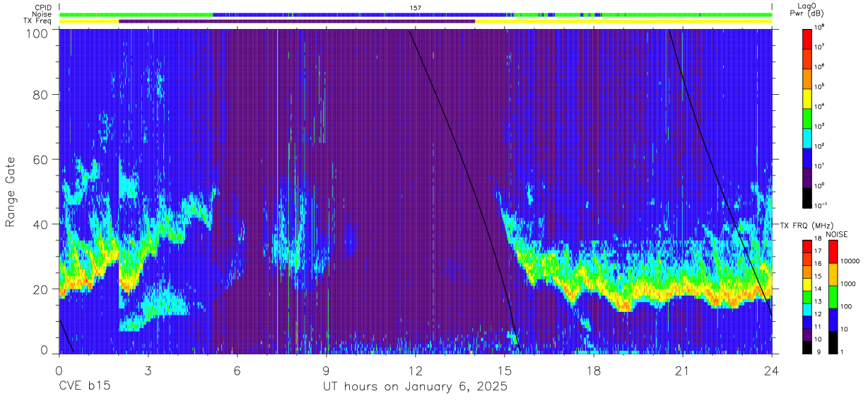This screenshot has width=868, height=401.
Task: Click the NOISE legend title
Action: pyautogui.click(x=837, y=233)
